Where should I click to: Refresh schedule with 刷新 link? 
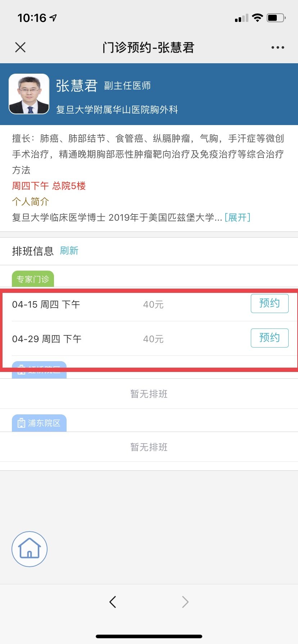[69, 250]
